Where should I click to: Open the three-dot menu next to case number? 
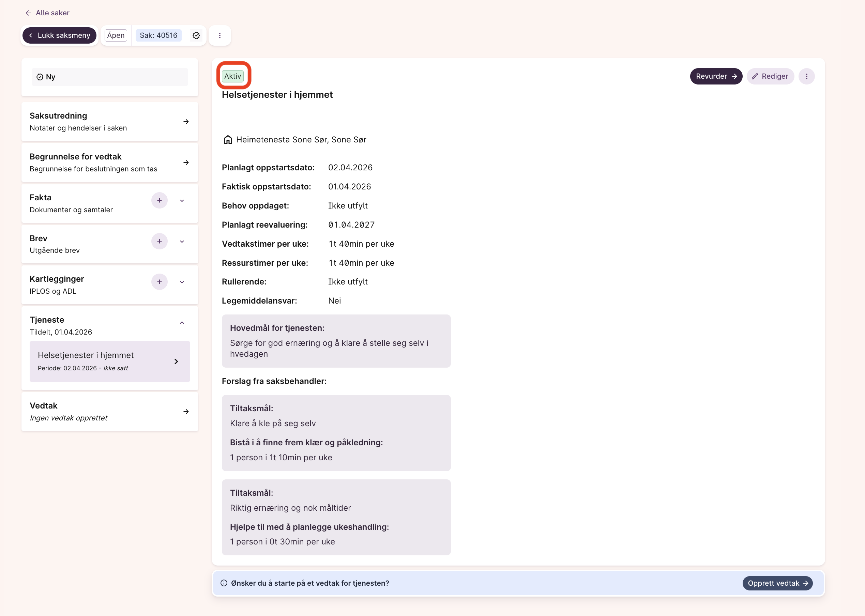tap(220, 35)
